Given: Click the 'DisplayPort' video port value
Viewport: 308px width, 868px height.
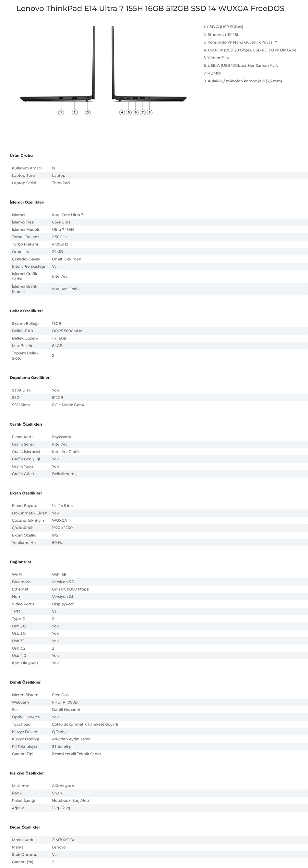Looking at the screenshot, I should coord(63,604).
